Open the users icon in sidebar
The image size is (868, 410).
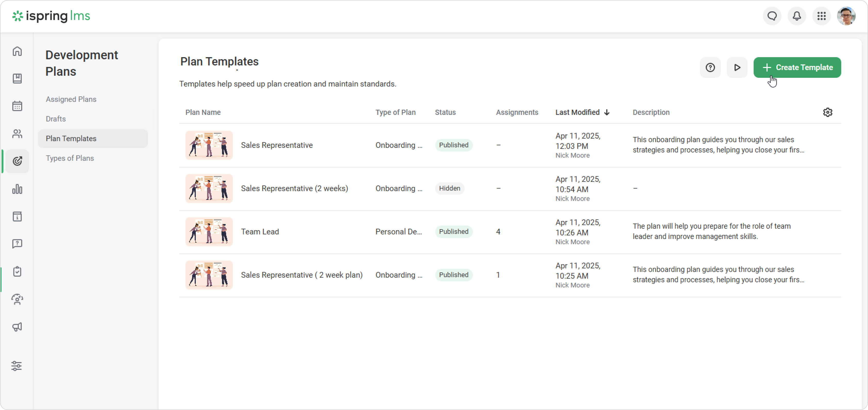tap(17, 134)
